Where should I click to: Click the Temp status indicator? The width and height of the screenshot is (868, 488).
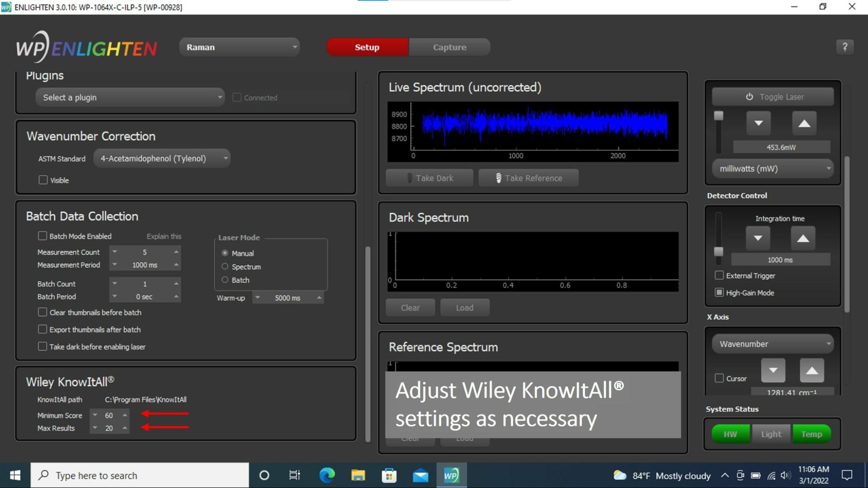coord(811,434)
